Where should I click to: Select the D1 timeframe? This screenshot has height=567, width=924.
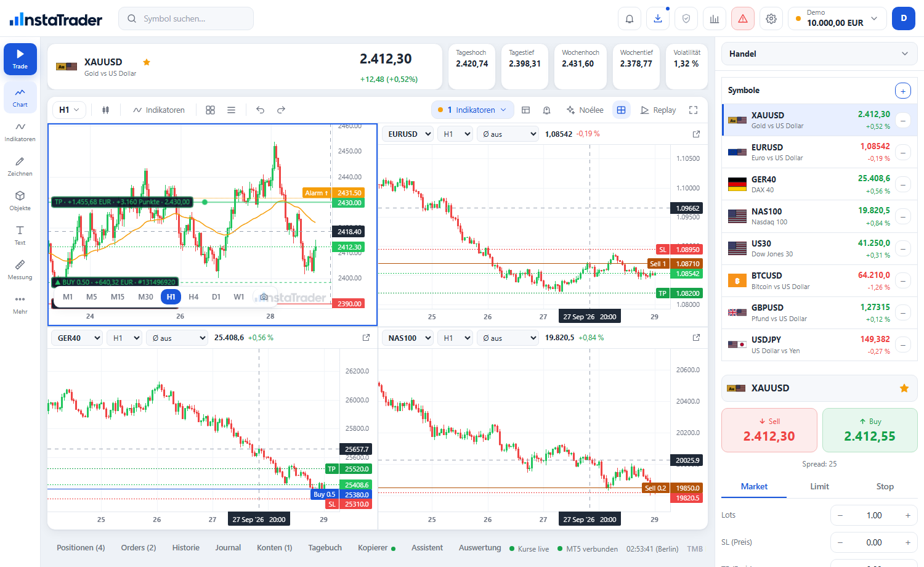click(x=216, y=296)
